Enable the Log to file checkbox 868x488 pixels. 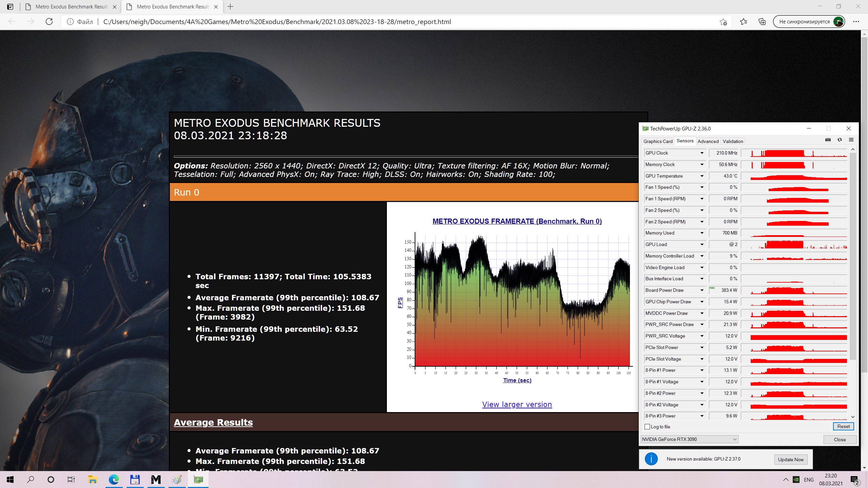pos(647,427)
